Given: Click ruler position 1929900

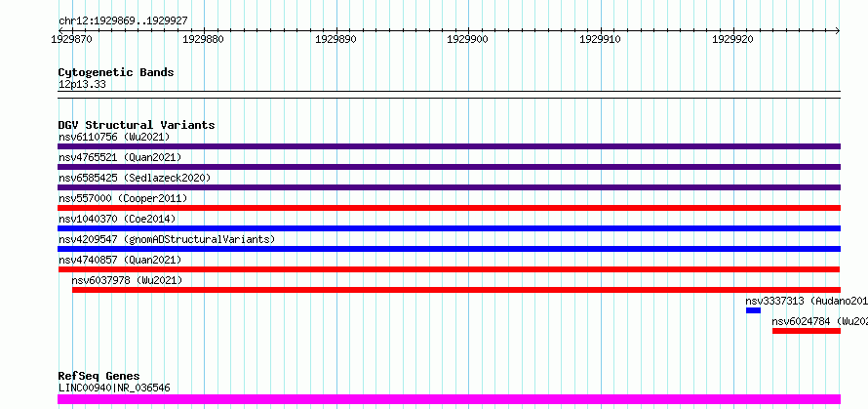Looking at the screenshot, I should click(x=468, y=39).
